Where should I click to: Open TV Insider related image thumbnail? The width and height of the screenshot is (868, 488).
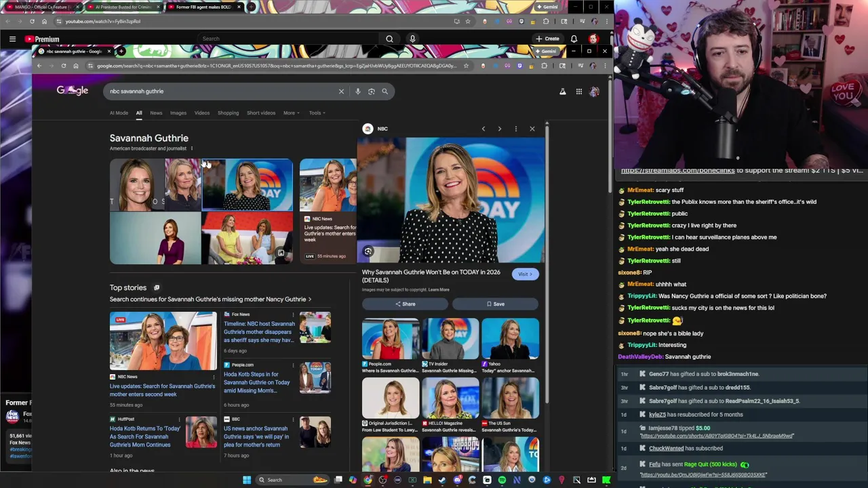click(x=450, y=338)
